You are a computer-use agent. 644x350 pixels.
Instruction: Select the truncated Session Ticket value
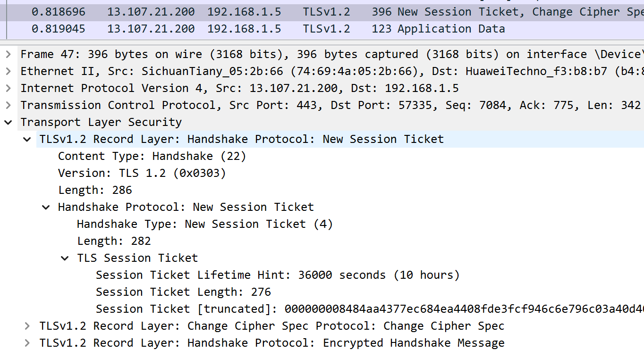coord(370,309)
